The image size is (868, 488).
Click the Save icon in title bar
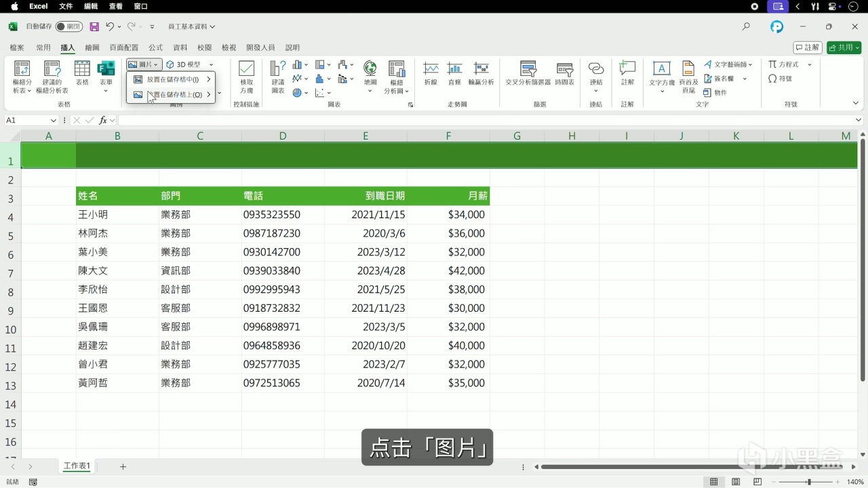[94, 26]
